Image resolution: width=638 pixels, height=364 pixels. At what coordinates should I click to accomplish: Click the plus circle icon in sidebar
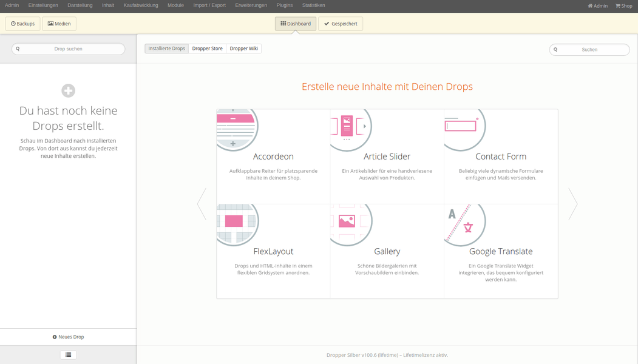pos(69,90)
